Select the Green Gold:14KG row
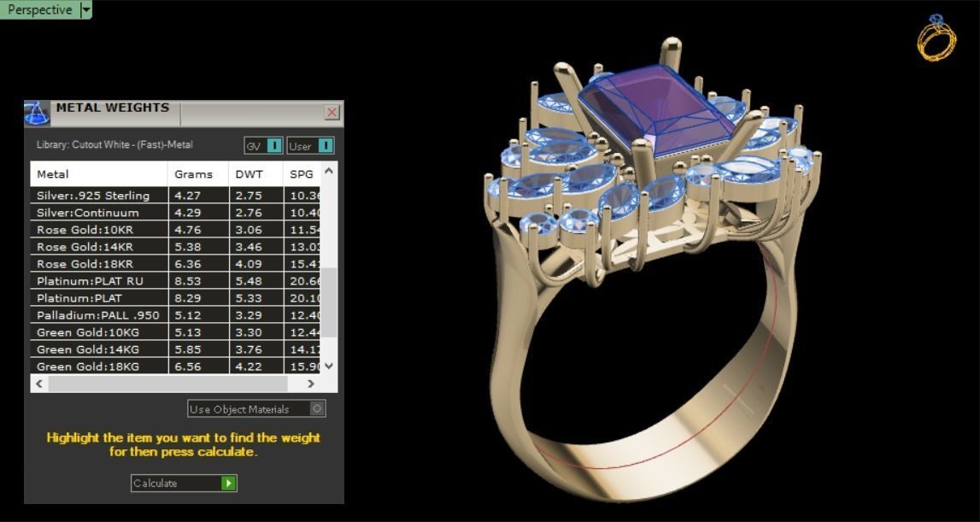980x522 pixels. click(176, 349)
